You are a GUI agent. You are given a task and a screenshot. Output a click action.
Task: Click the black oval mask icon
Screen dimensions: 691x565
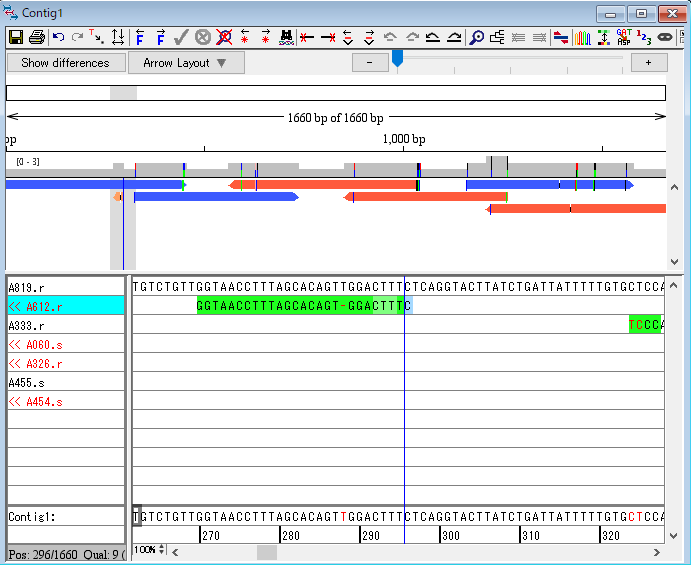point(665,37)
